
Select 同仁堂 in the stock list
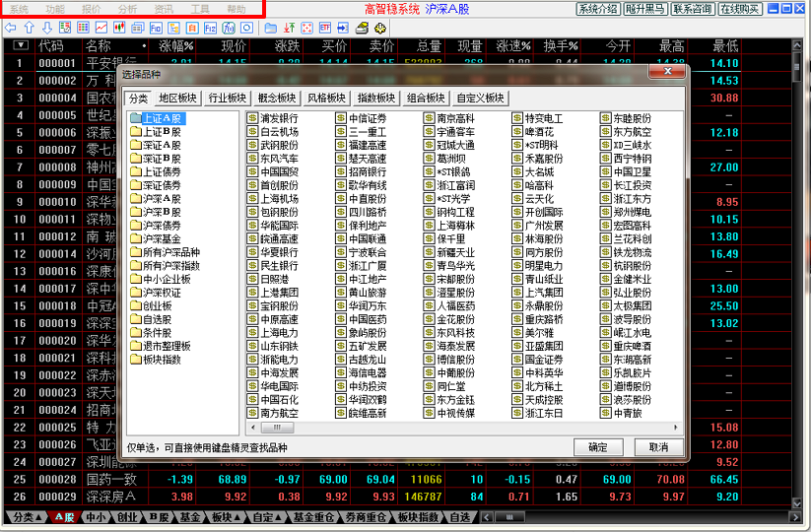click(444, 386)
